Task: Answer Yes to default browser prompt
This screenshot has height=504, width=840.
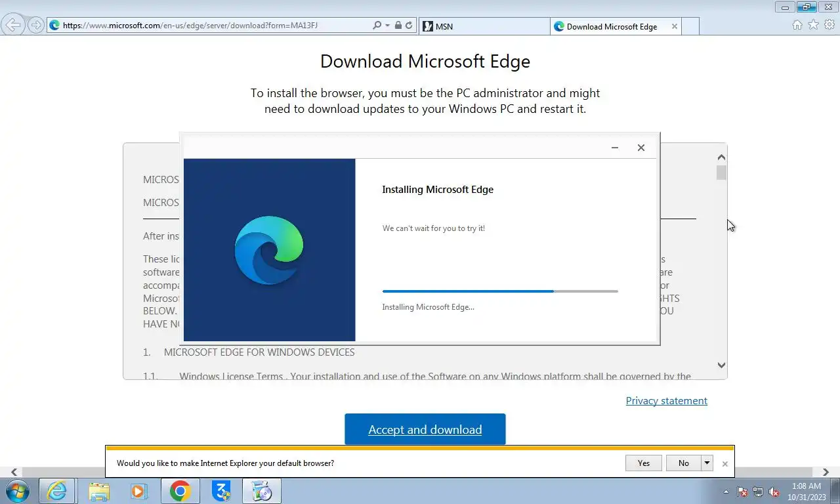Action: coord(644,463)
